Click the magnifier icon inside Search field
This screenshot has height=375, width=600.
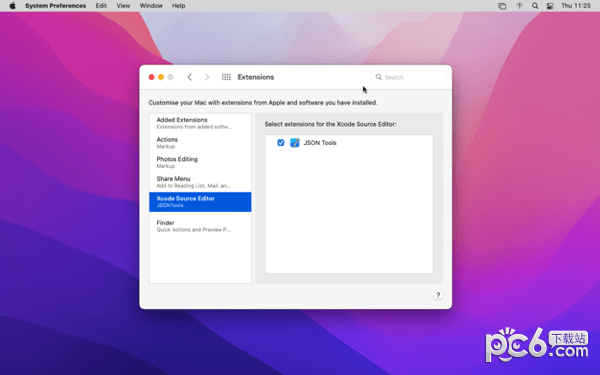[378, 77]
